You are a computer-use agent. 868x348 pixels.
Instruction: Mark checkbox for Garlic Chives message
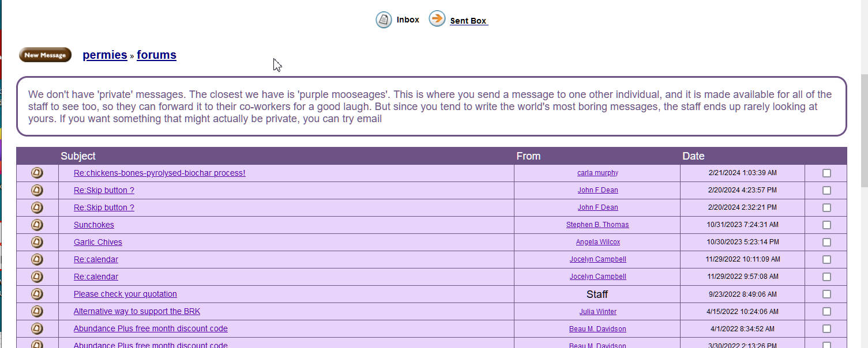coord(826,242)
